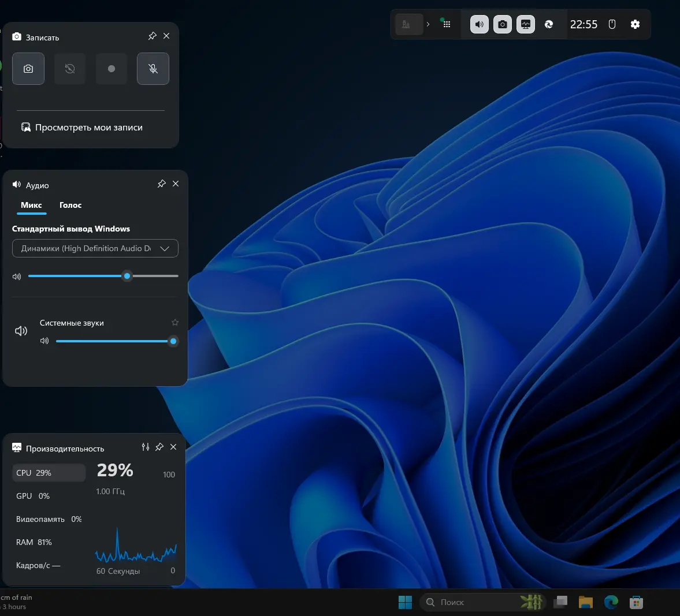
Task: Select the Микс tab
Action: tap(31, 206)
